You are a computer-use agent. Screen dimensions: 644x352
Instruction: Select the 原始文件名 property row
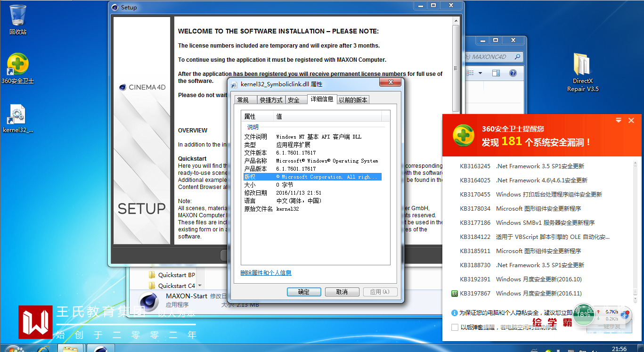[313, 209]
